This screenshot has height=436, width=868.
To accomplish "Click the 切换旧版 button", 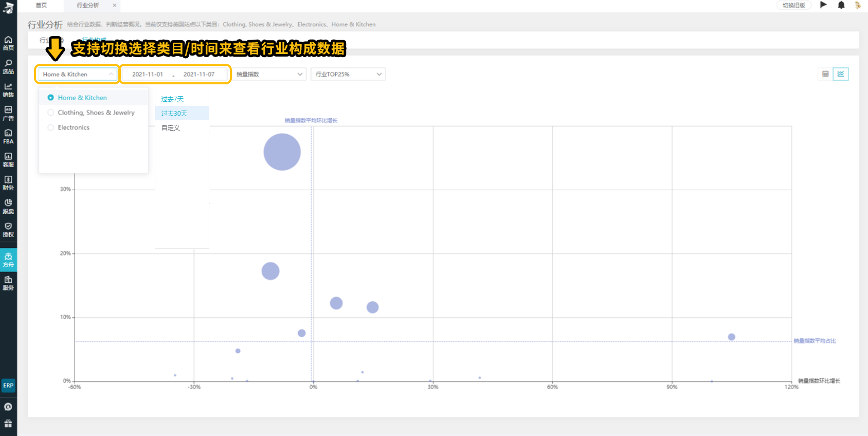I will [794, 5].
